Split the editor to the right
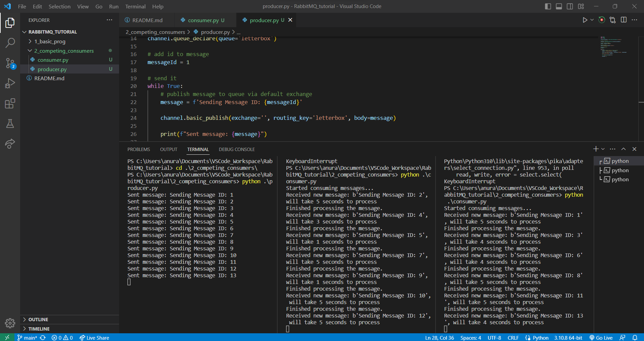The image size is (644, 341). pos(624,20)
